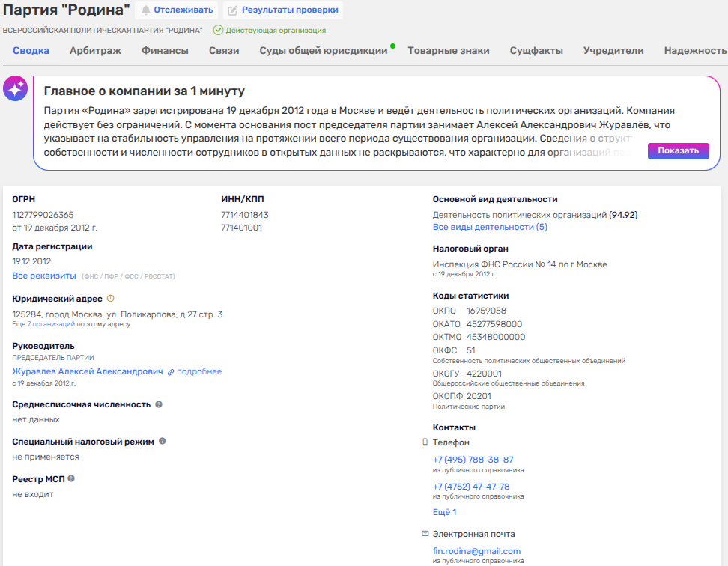Open the Сущфакты tab

click(536, 51)
